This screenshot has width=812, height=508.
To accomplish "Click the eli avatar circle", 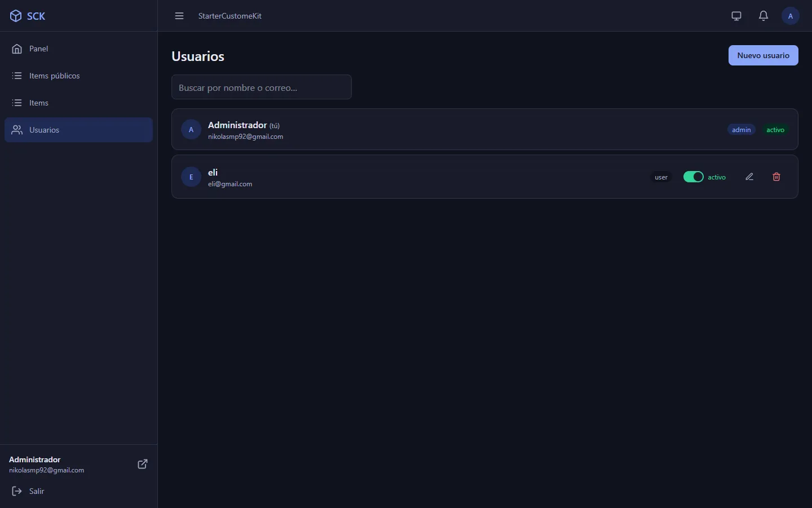I will [x=191, y=177].
